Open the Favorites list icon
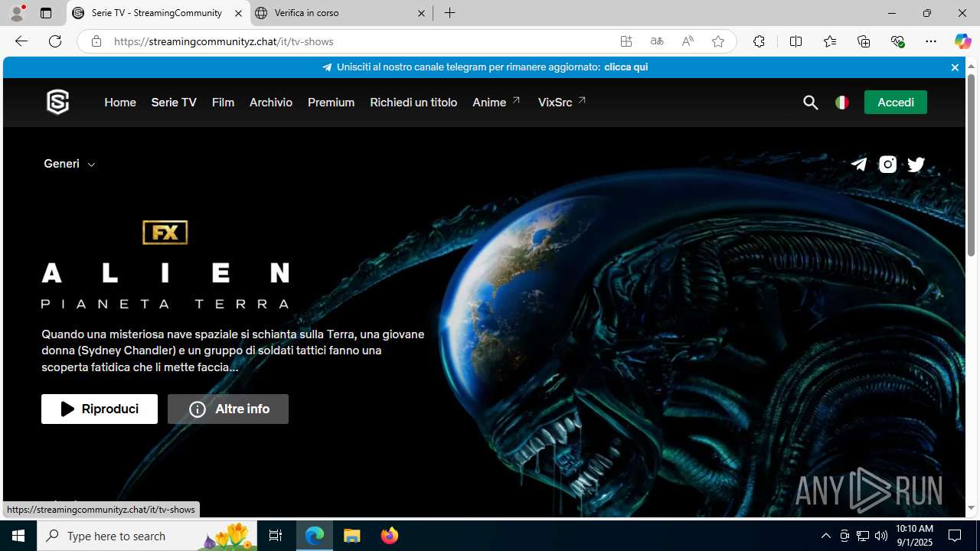The height and width of the screenshot is (551, 980). click(x=830, y=41)
